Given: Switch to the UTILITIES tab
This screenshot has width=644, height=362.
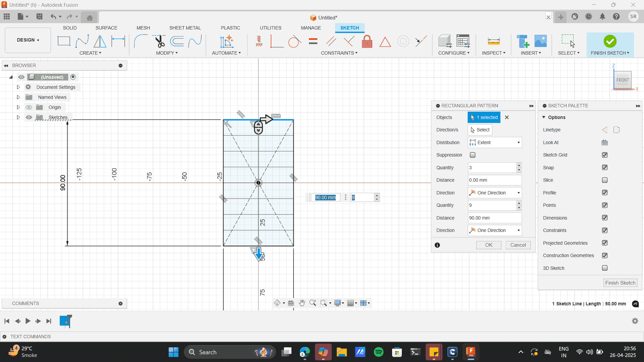Looking at the screenshot, I should pyautogui.click(x=271, y=28).
